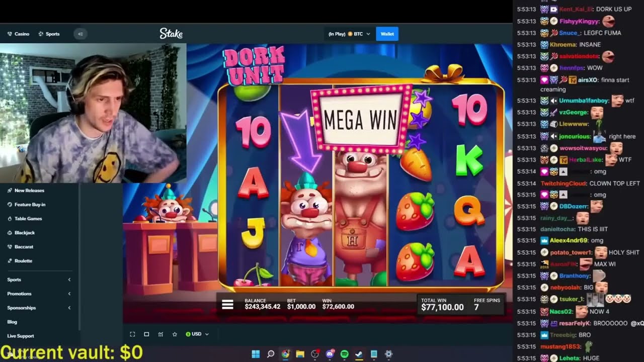Image resolution: width=644 pixels, height=362 pixels.
Task: Open OBS from the taskbar
Action: point(315,354)
